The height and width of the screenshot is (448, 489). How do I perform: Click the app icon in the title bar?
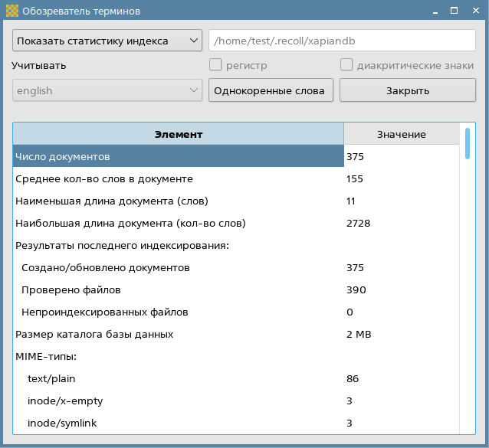(x=11, y=11)
